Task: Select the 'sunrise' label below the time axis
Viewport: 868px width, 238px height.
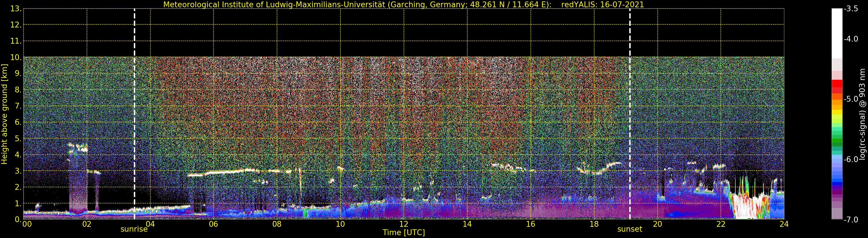Action: (x=134, y=229)
